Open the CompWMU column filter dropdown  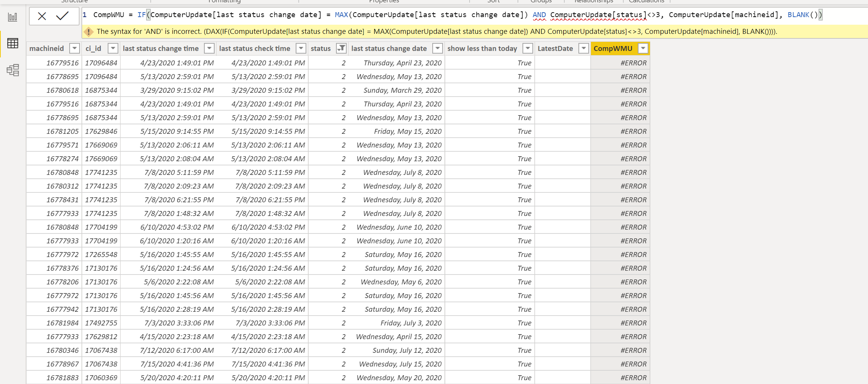coord(643,48)
